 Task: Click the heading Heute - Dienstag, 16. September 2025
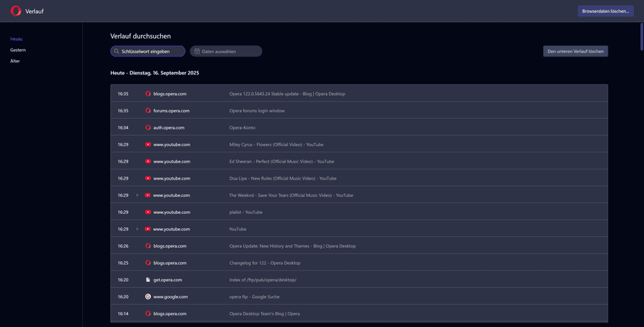coord(155,73)
